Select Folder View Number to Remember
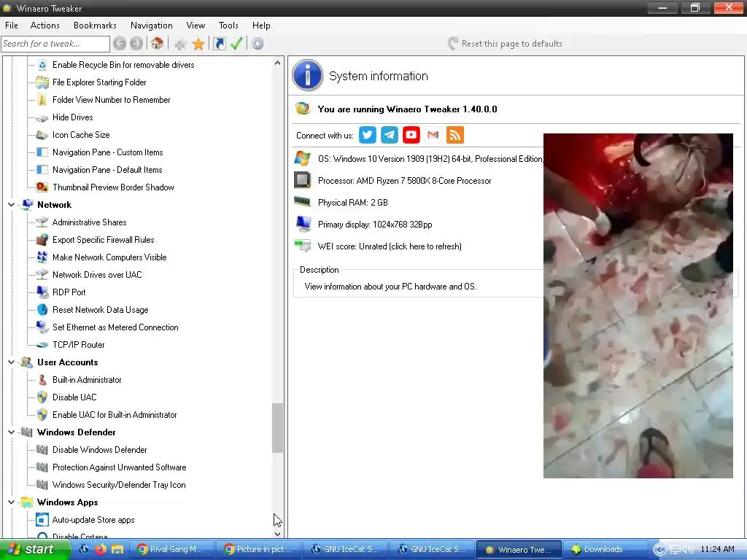Viewport: 747px width, 560px height. 111,100
